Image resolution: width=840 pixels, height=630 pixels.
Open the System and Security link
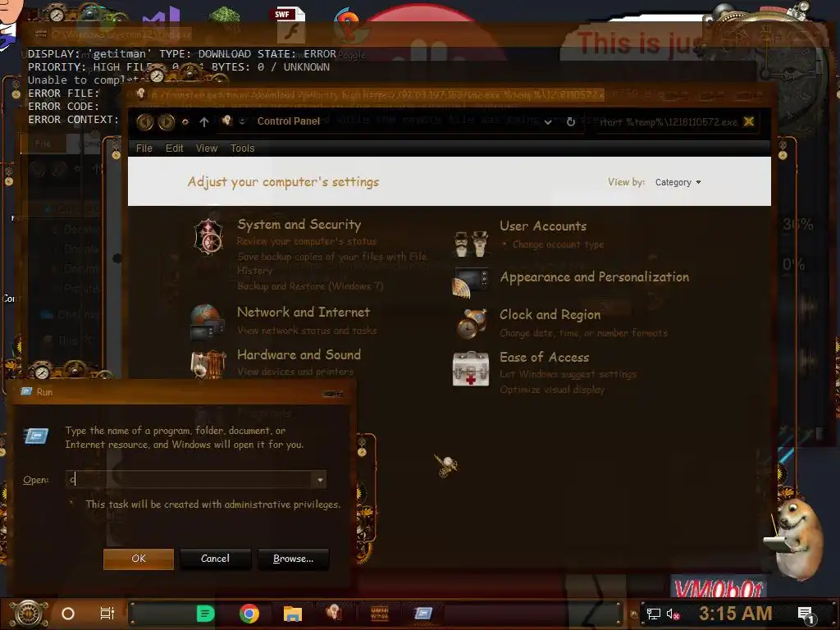click(299, 225)
